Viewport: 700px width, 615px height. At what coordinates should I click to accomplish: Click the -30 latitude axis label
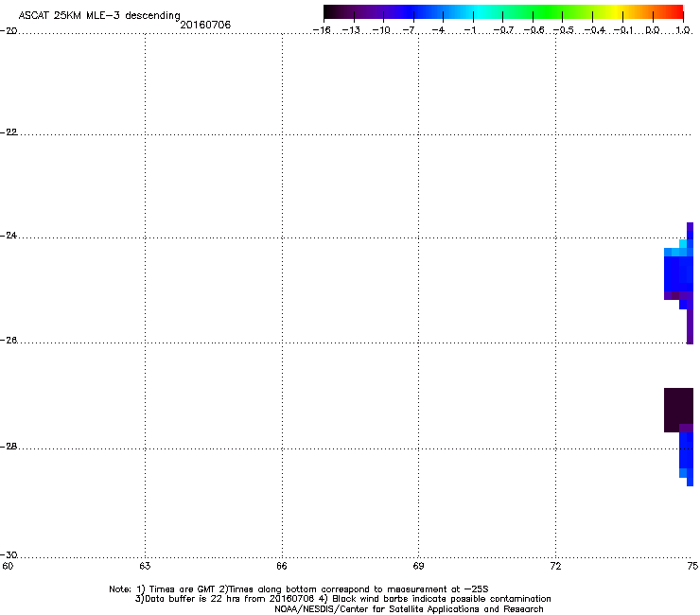coord(9,555)
